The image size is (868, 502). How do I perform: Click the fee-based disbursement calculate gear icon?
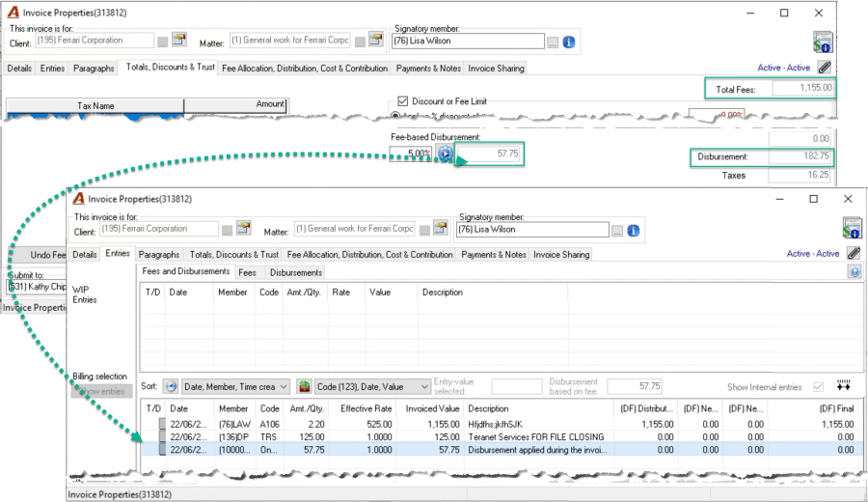[x=445, y=153]
